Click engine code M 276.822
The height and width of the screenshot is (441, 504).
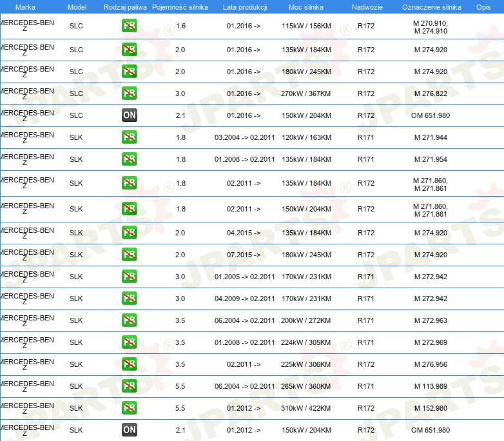(431, 93)
